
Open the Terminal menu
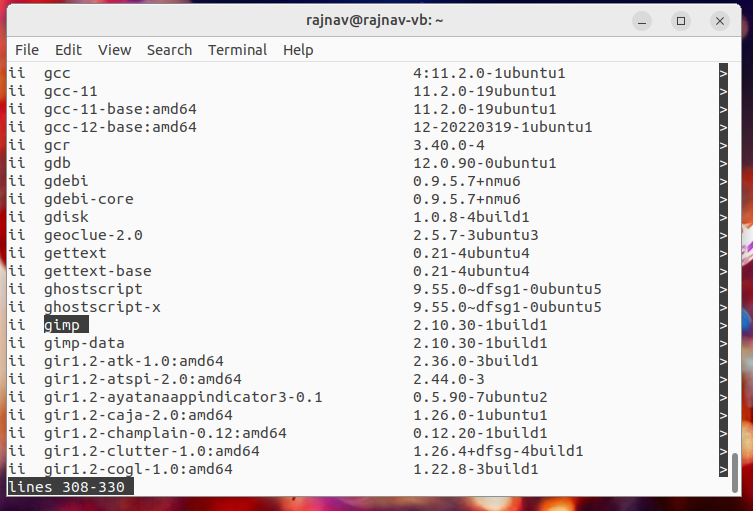click(237, 50)
